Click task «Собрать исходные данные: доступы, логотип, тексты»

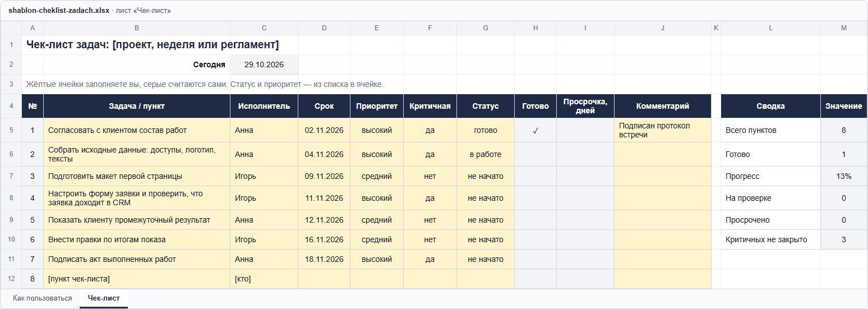pyautogui.click(x=137, y=154)
